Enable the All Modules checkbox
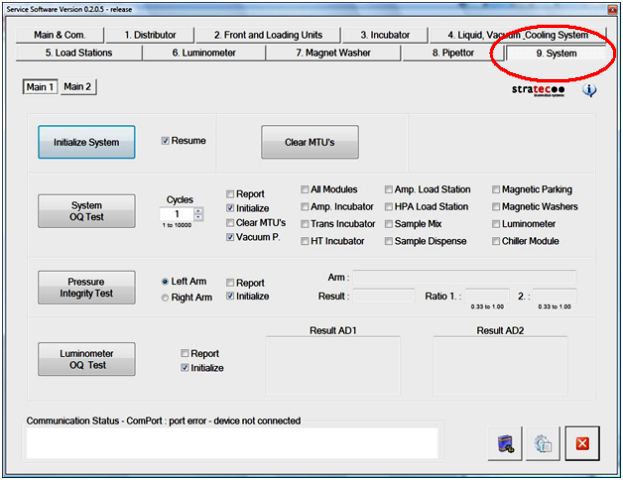Viewport: 623px width, 480px height. [306, 189]
